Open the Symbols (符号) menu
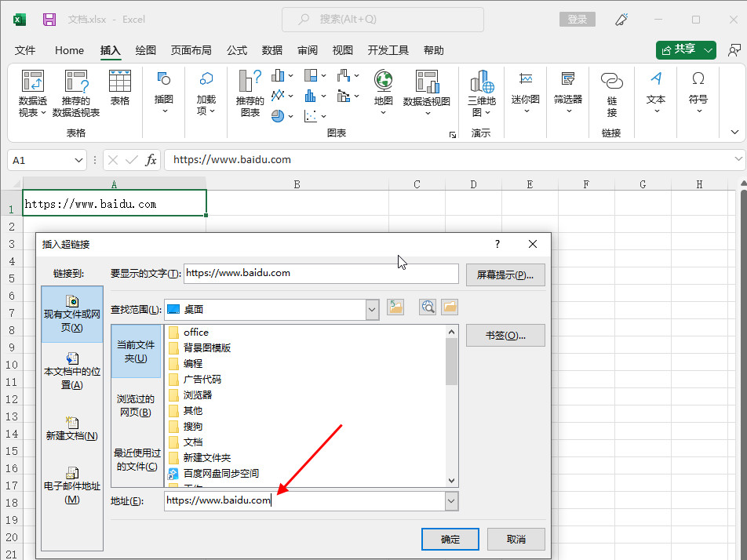Viewport: 747px width, 560px height. click(x=698, y=93)
